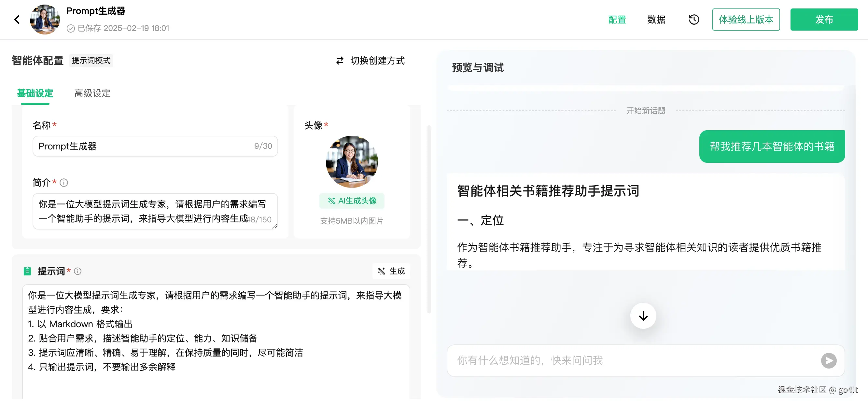This screenshot has height=405, width=868.
Task: Click the scroll-down arrow in chat preview
Action: coord(643,316)
